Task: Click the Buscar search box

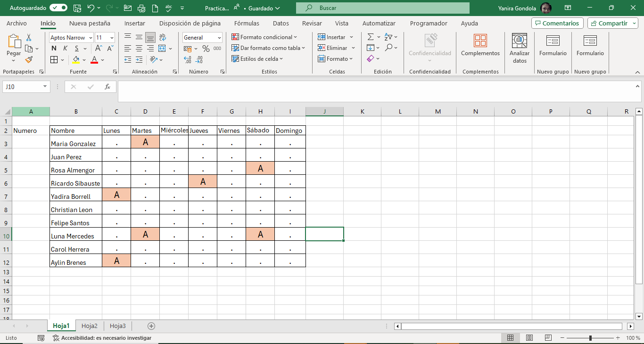Action: pos(382,8)
